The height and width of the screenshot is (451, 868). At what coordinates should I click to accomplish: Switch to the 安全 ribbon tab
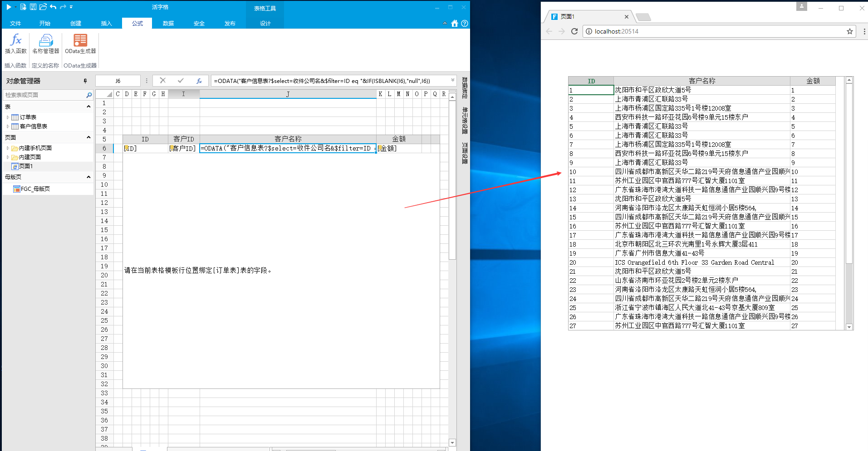199,24
